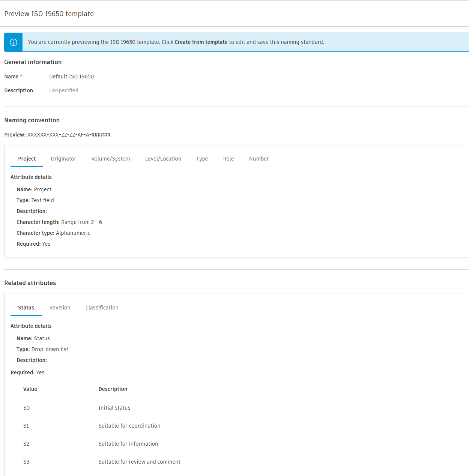Select the Name value Default ISO 19650
Viewport: 469px width, 476px height.
(x=71, y=76)
